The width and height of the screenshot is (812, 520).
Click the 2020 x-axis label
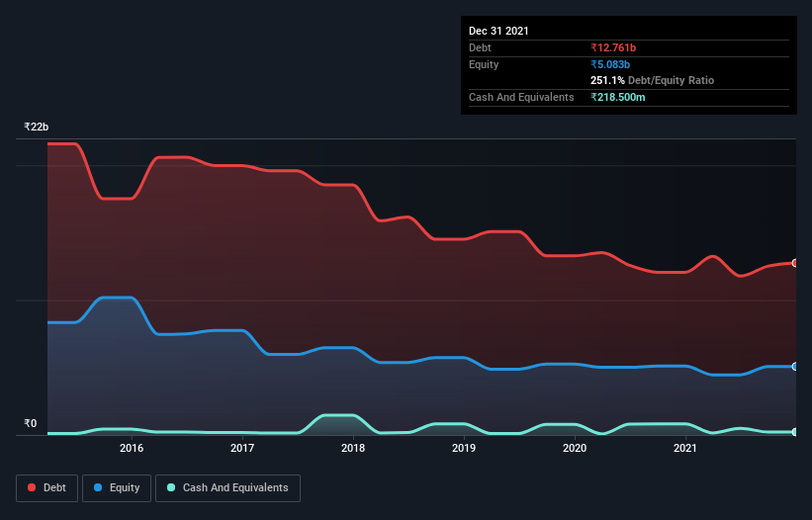pos(575,448)
